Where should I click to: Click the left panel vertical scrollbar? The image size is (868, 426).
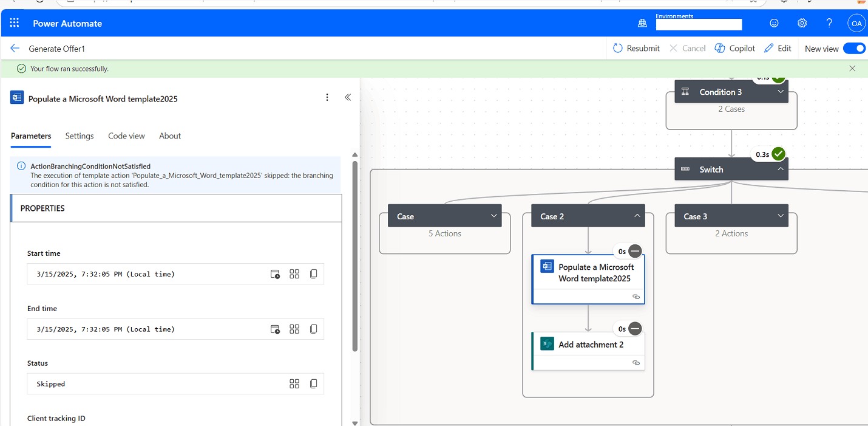coord(355,255)
